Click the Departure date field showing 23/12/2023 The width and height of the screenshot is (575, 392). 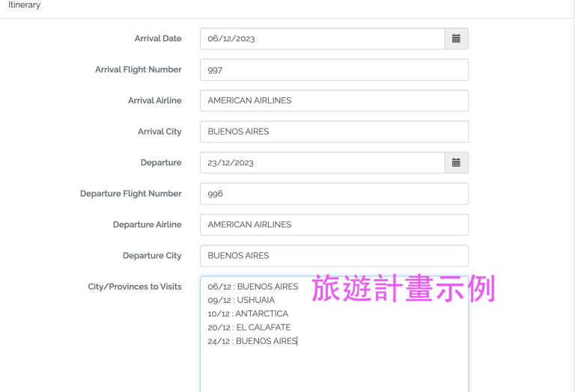(323, 162)
